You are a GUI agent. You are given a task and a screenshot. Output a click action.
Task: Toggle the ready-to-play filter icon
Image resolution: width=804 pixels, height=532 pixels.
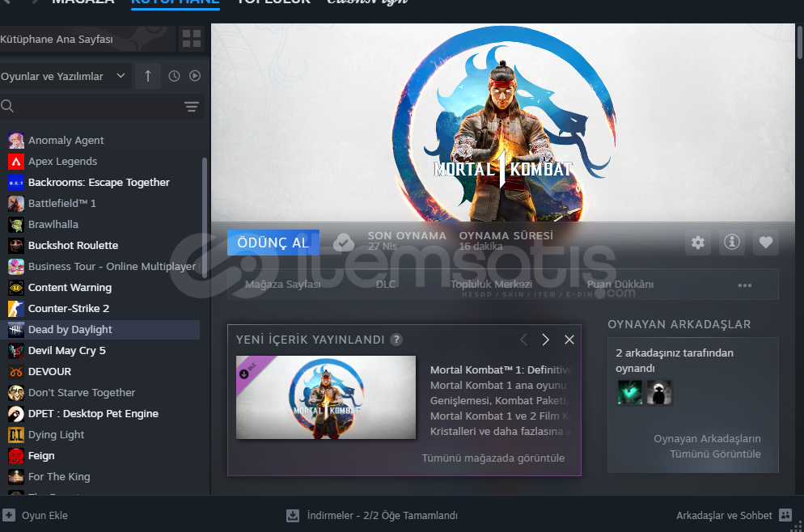(195, 76)
